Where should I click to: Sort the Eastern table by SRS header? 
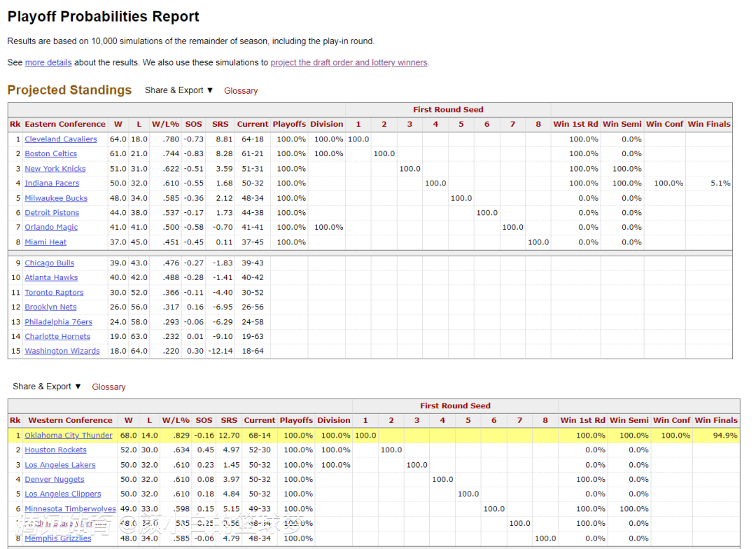(x=220, y=124)
